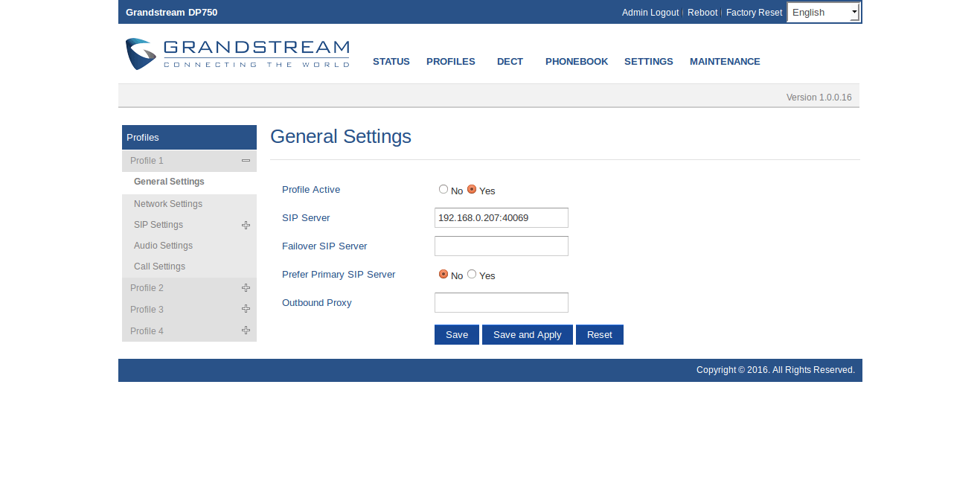Viewport: 980px width, 501px height.
Task: Set Profile Active to Yes
Action: click(472, 189)
